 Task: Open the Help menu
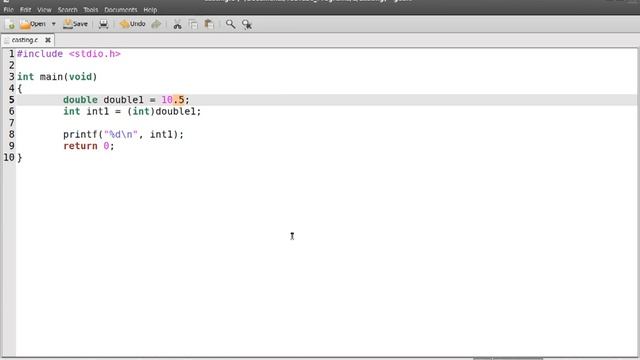pyautogui.click(x=150, y=9)
